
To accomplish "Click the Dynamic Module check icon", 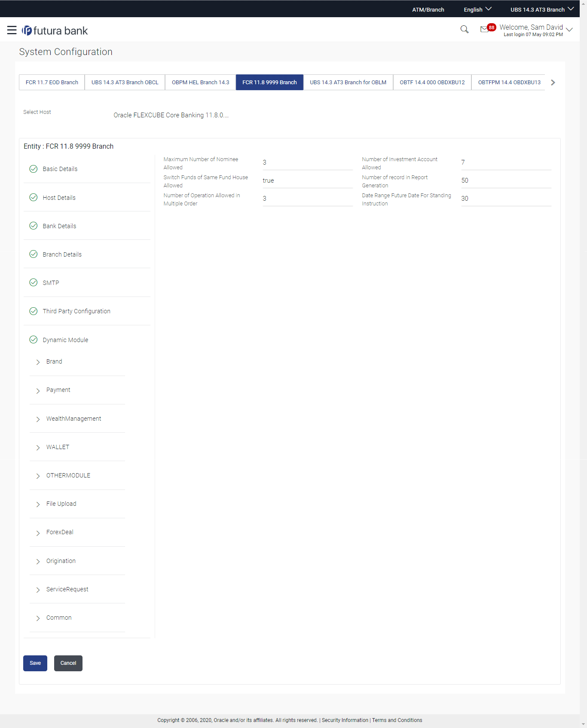I will click(x=34, y=340).
